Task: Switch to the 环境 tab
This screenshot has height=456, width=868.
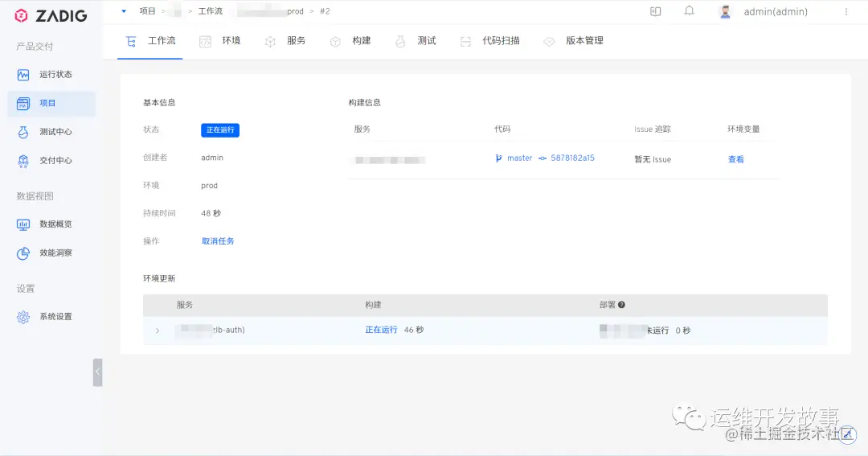Action: coord(231,40)
